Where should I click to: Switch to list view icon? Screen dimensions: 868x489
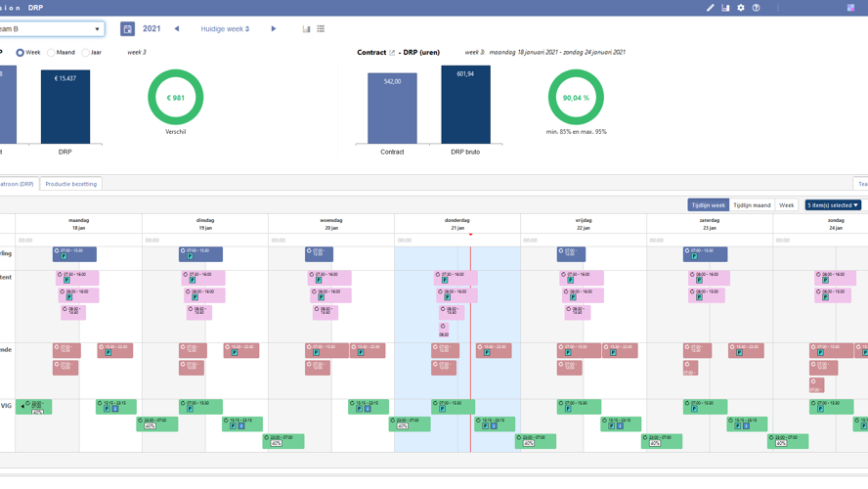[x=321, y=28]
